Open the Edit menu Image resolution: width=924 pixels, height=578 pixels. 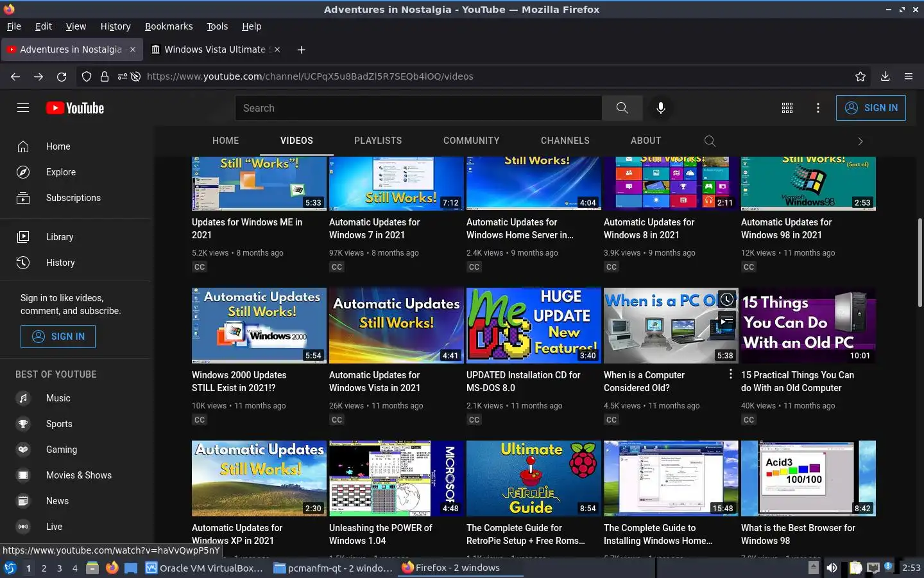(44, 26)
